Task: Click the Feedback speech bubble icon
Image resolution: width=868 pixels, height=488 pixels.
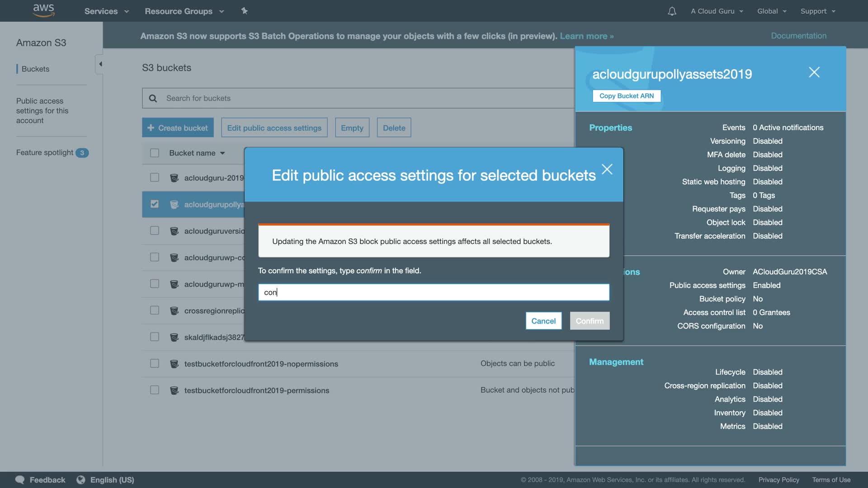Action: tap(20, 480)
